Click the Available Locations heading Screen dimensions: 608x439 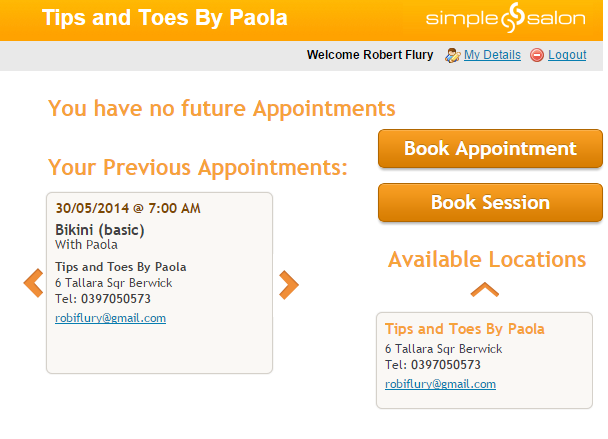[487, 260]
